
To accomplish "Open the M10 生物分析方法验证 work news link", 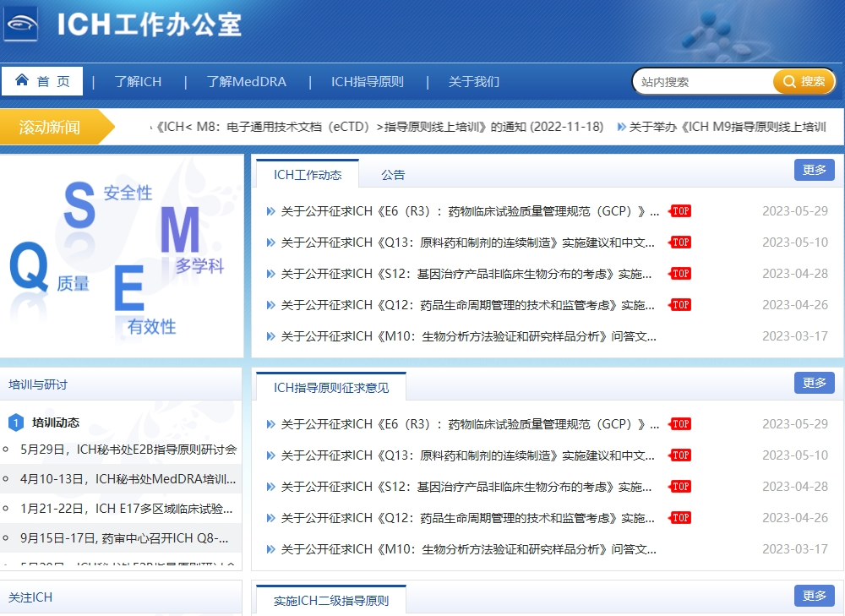I will coord(468,336).
